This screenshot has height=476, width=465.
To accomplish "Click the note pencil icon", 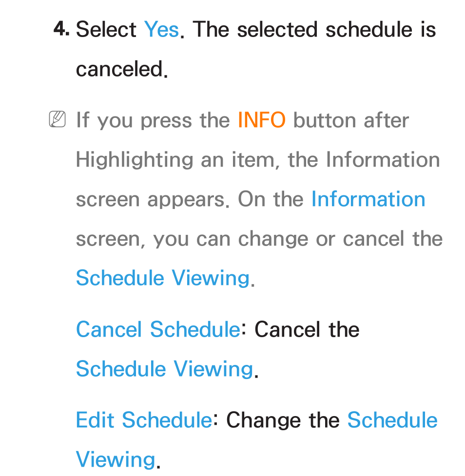I will point(58,119).
